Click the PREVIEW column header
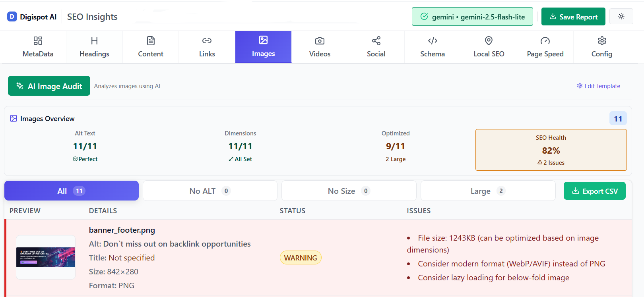This screenshot has width=644, height=297. tap(25, 210)
